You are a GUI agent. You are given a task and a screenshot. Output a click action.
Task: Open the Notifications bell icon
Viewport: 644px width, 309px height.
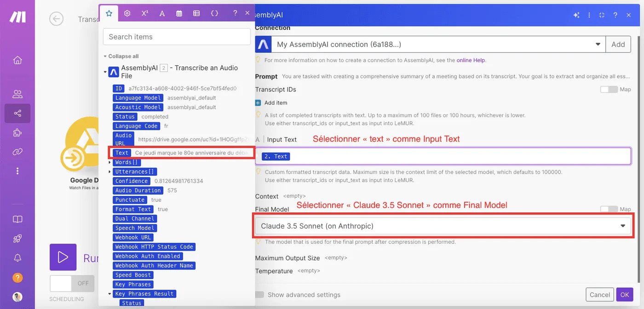click(x=17, y=258)
